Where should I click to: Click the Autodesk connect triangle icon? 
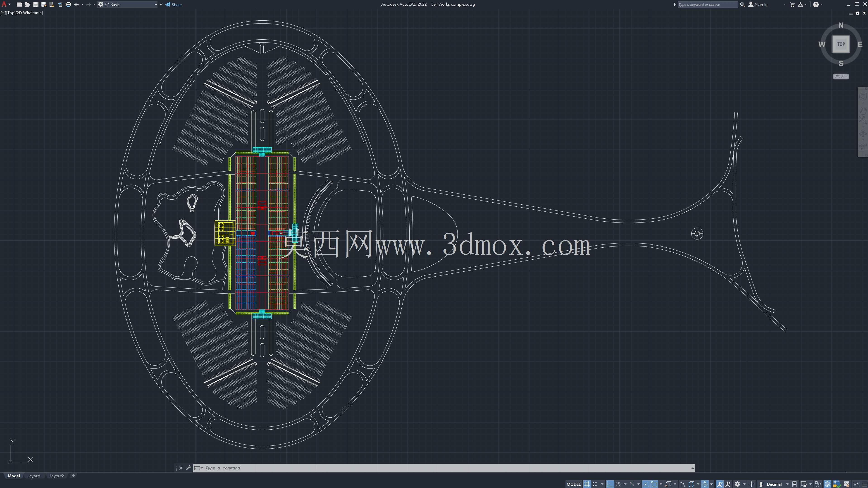point(801,4)
